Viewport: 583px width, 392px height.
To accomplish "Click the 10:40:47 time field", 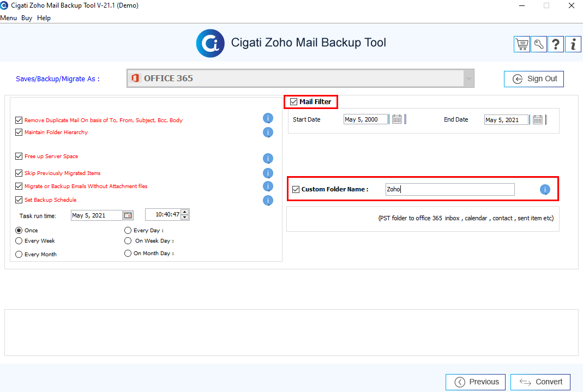I will 163,215.
